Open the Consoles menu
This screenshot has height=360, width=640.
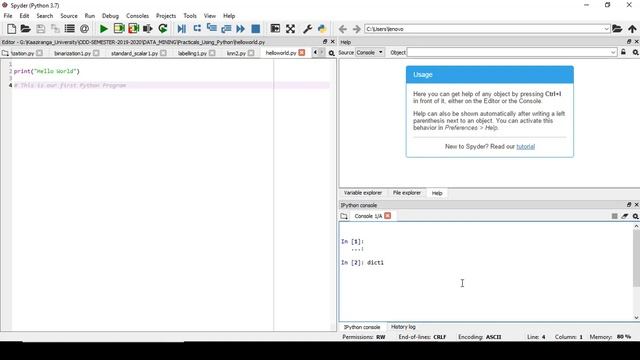137,16
